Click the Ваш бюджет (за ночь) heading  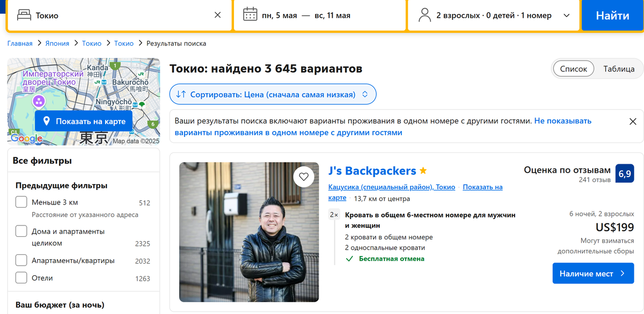(60, 305)
